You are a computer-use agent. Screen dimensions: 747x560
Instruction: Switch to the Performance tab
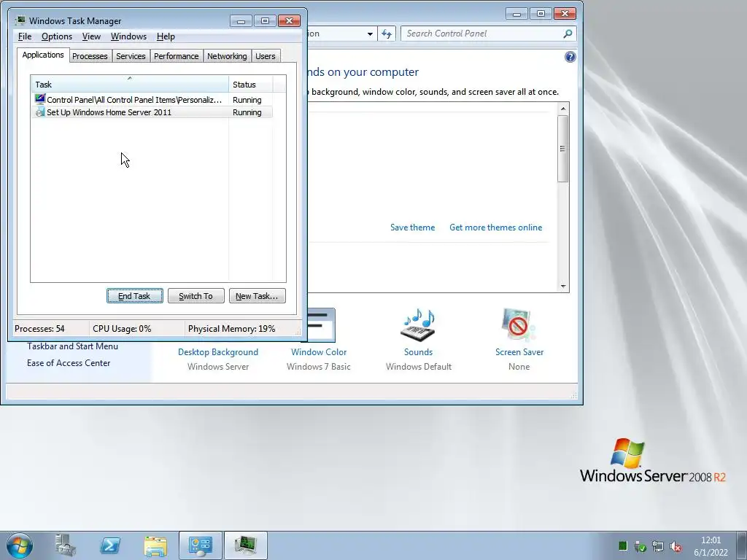177,56
